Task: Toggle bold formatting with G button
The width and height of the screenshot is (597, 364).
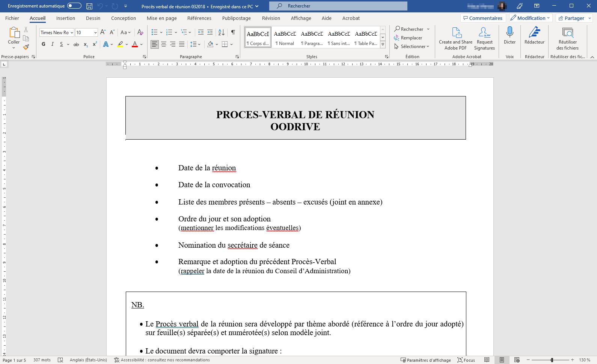Action: pos(44,44)
